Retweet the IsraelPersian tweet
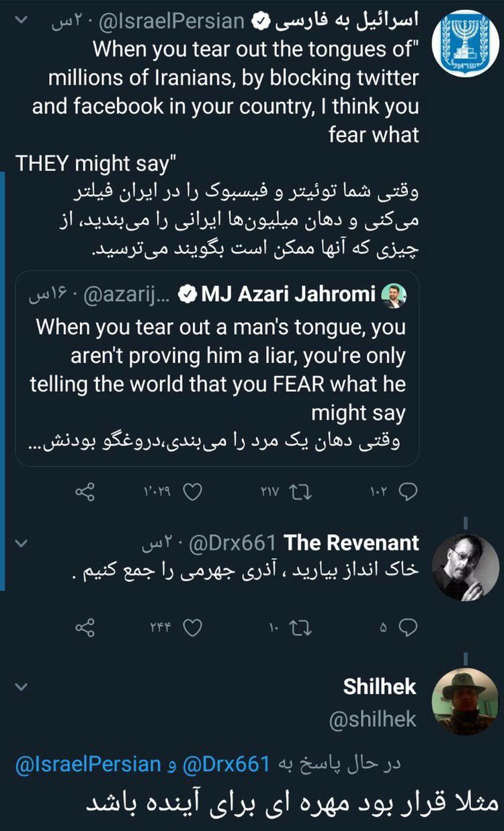The width and height of the screenshot is (504, 831). (298, 493)
